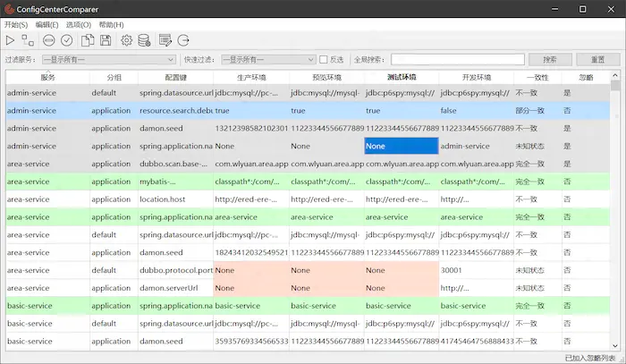Screen dimensions: 626x364
Task: Click the run (play triangle) toolbar icon
Action: pyautogui.click(x=10, y=40)
